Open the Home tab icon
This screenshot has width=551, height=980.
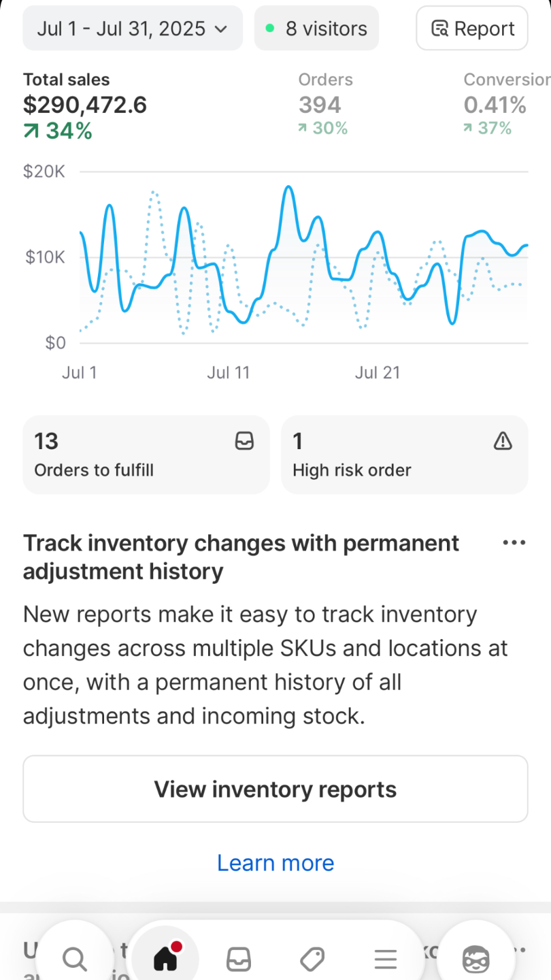[x=165, y=958]
